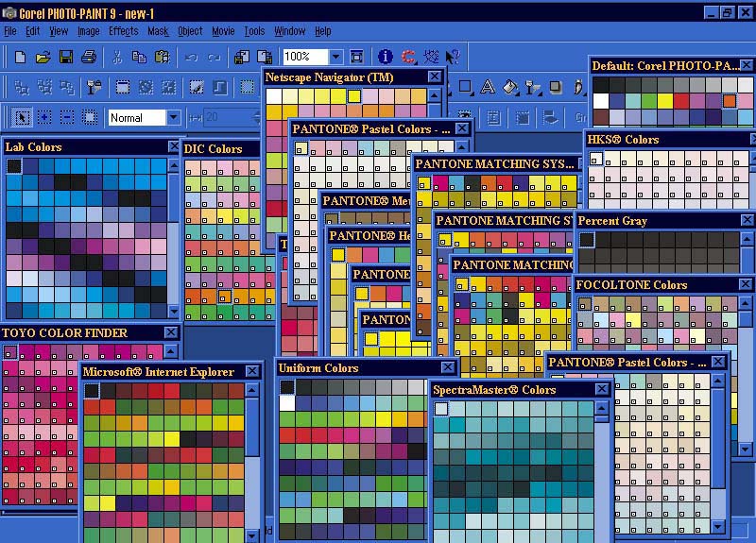Enable Subtractive mask mode (minus)

pos(67,117)
